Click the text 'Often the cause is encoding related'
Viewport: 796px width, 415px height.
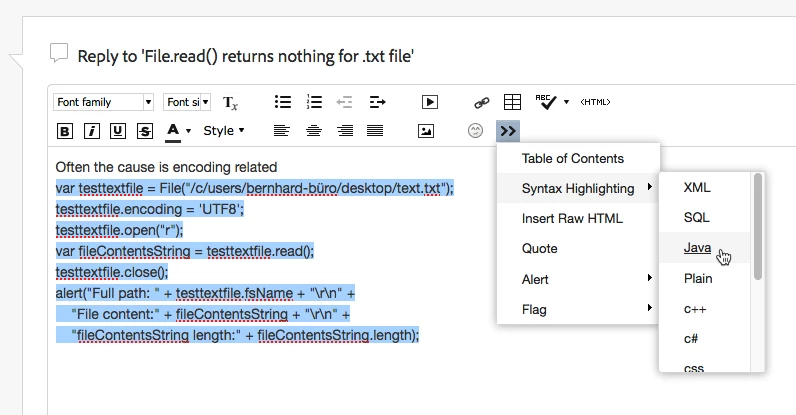166,167
